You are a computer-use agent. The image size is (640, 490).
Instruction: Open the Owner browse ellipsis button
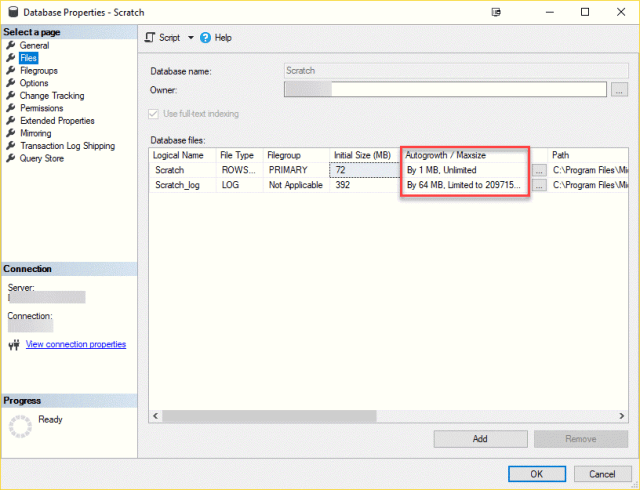pyautogui.click(x=619, y=89)
